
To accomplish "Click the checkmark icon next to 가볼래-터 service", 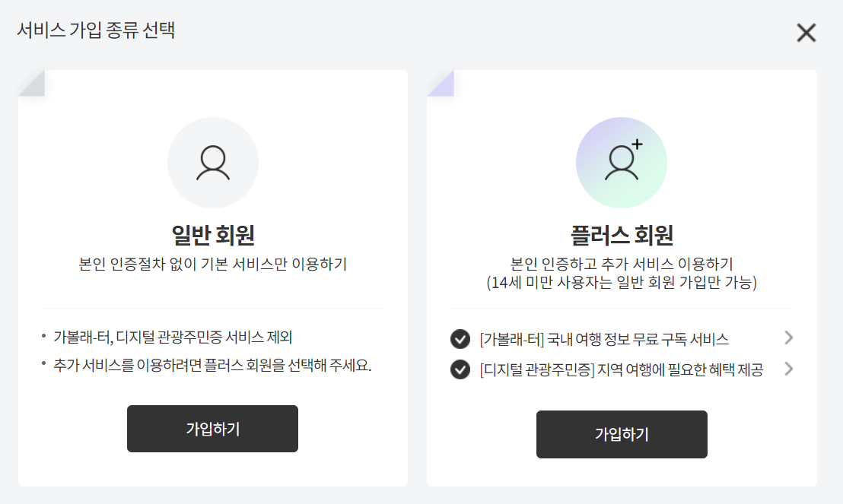I will point(460,339).
